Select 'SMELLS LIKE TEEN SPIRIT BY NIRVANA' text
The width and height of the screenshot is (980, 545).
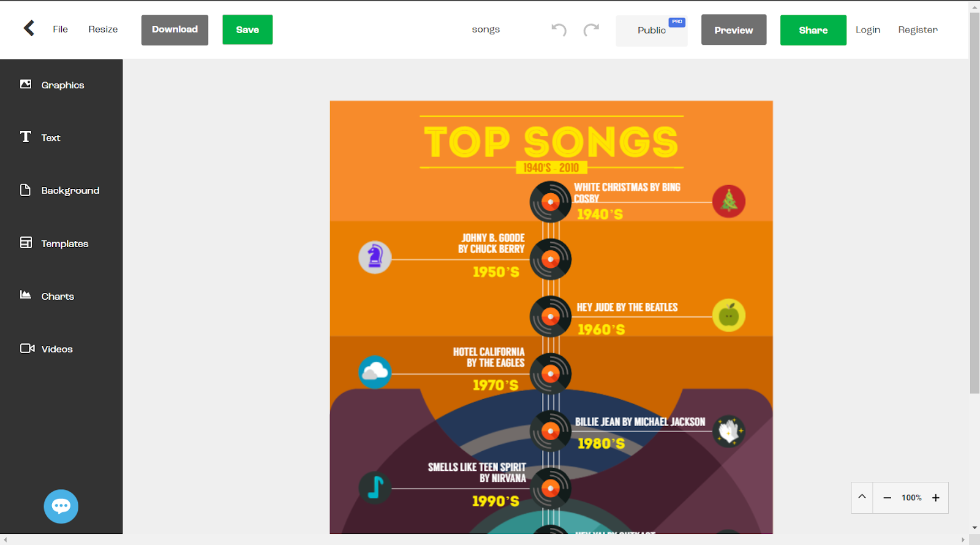[477, 473]
